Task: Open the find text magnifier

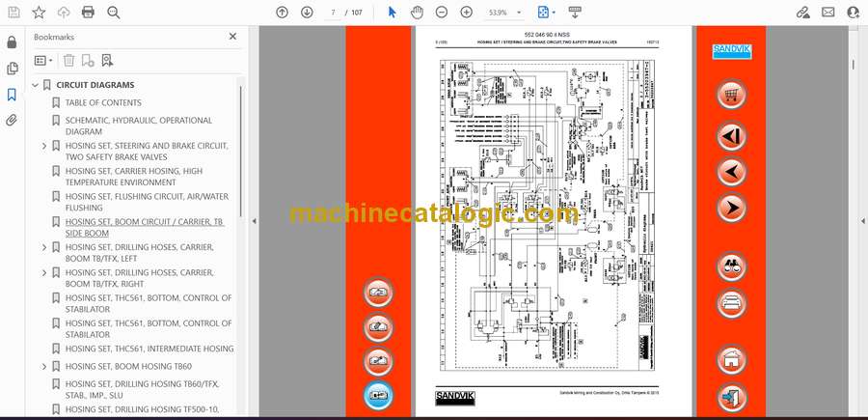Action: point(114,13)
